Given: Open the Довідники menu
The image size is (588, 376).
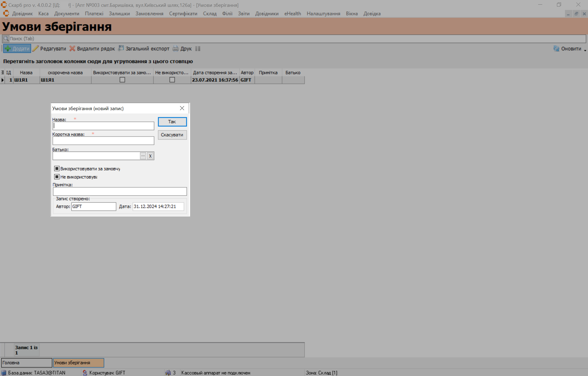Looking at the screenshot, I should coord(267,14).
